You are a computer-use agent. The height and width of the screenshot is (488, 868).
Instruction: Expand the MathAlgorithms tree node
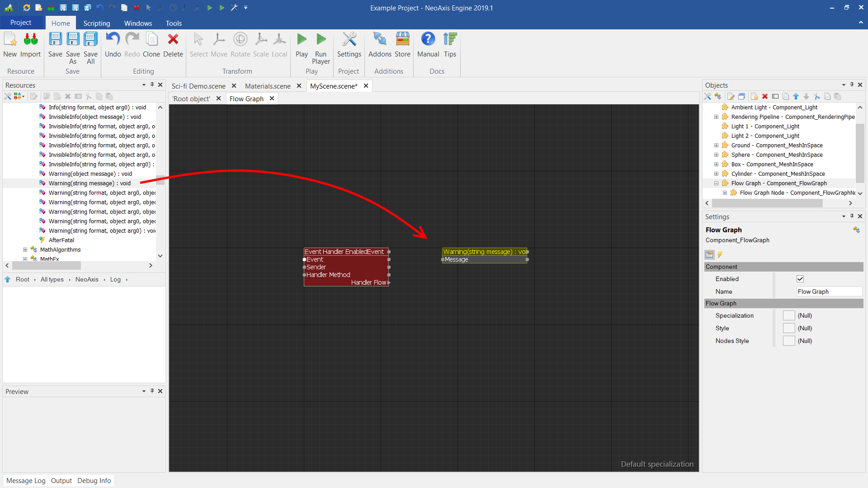pyautogui.click(x=25, y=249)
